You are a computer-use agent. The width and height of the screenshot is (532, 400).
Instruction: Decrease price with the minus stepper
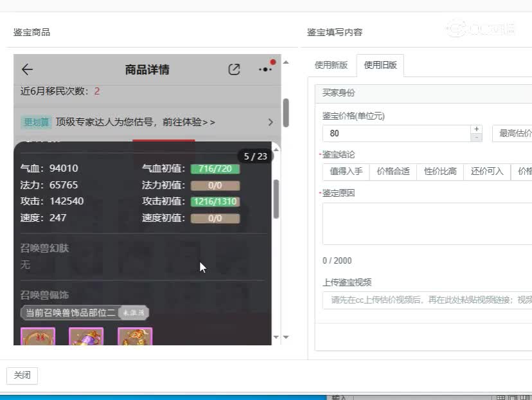[477, 138]
